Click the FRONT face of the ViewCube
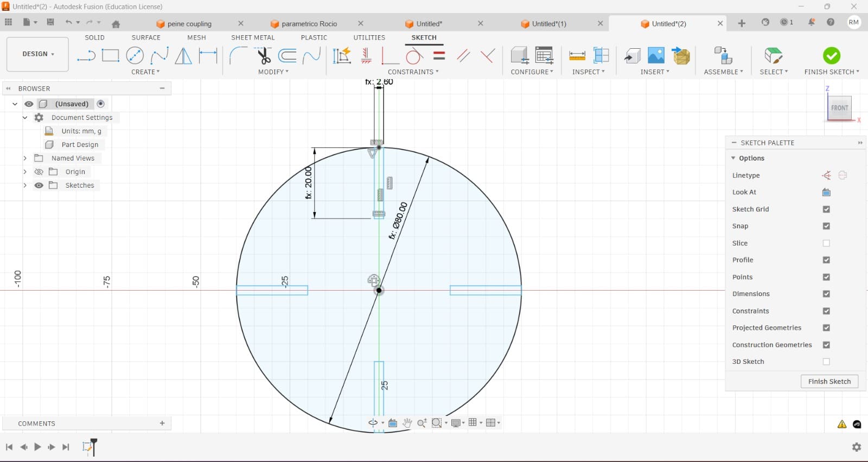 click(839, 108)
